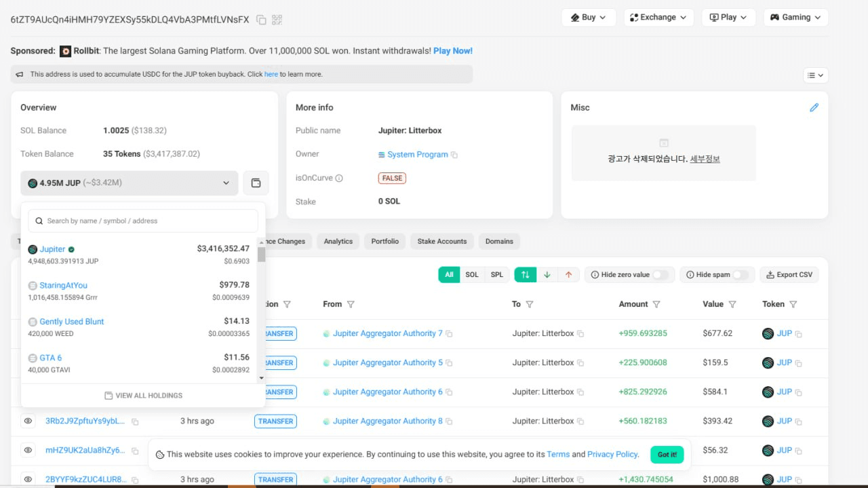Click the Export CSV button

(x=789, y=275)
